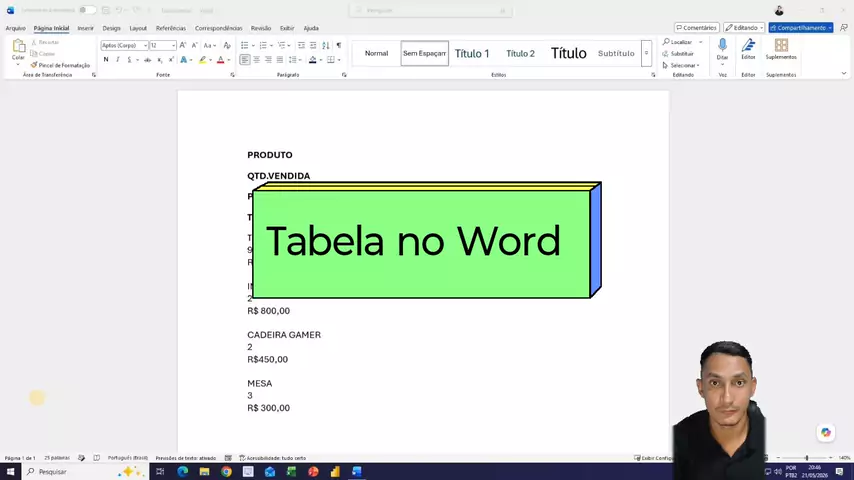Open the Parágrafo dialog launcher
Image resolution: width=854 pixels, height=480 pixels.
(x=344, y=75)
